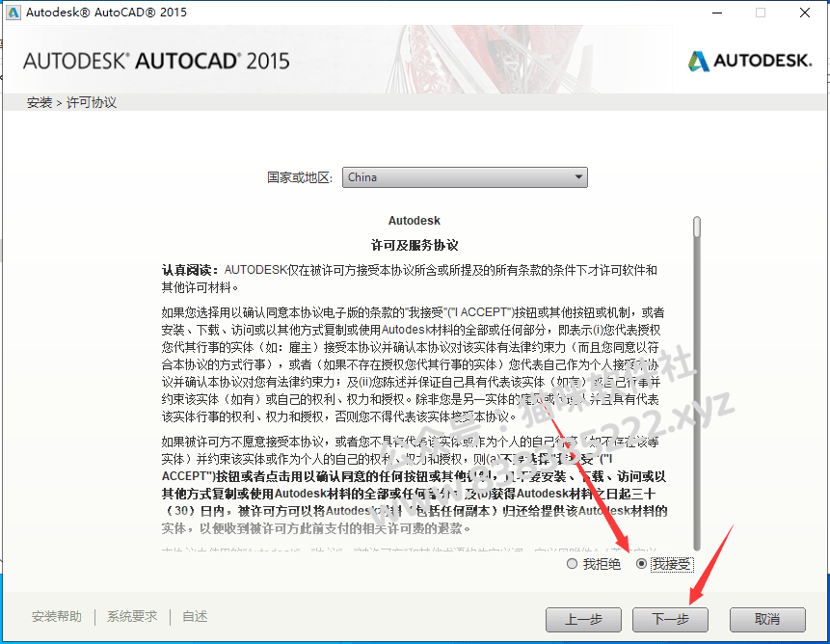
Task: Close the AutoCAD 2015 installer window
Action: coord(805,13)
